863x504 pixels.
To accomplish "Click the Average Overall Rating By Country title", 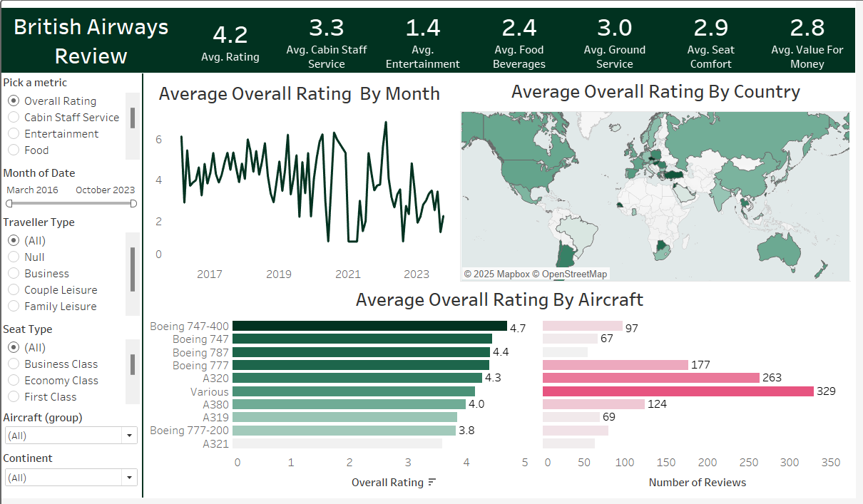I will [655, 92].
